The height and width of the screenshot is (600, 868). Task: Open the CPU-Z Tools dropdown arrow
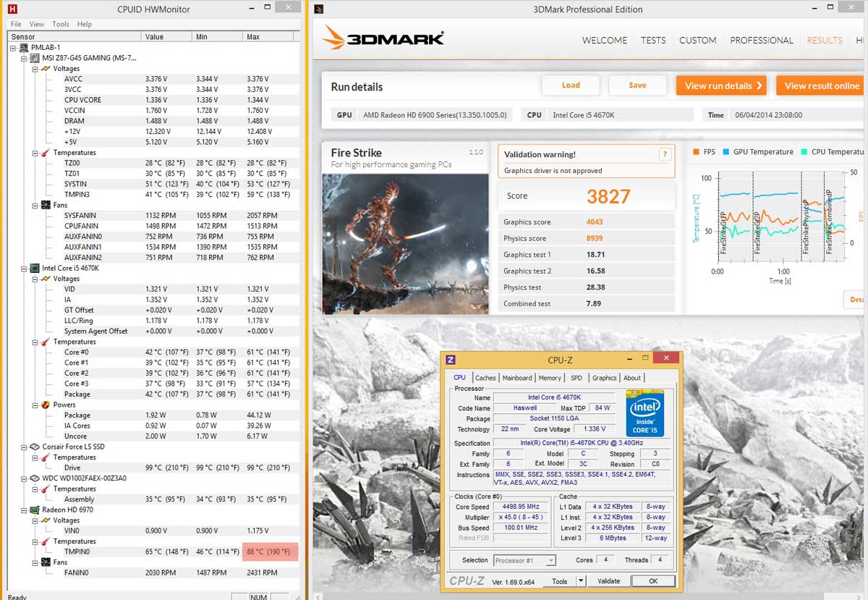tap(580, 580)
